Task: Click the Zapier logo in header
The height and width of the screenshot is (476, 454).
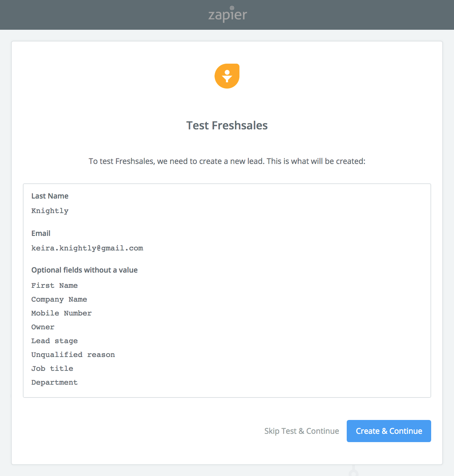Action: point(227,15)
